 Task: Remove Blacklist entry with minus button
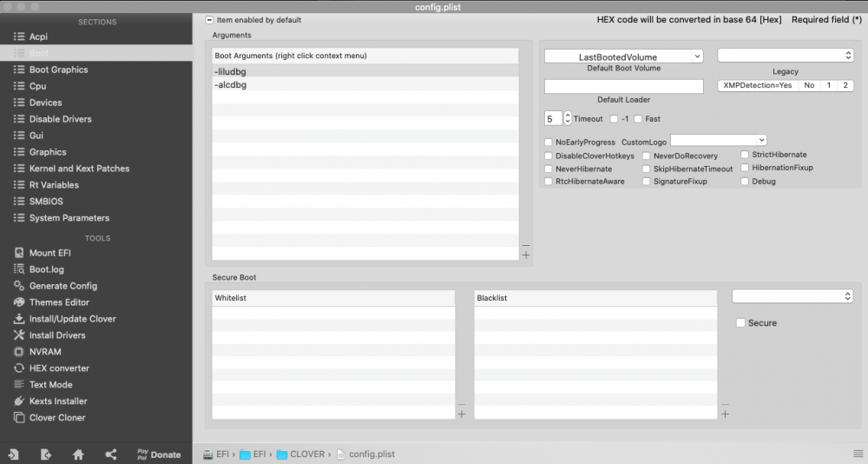(x=725, y=404)
